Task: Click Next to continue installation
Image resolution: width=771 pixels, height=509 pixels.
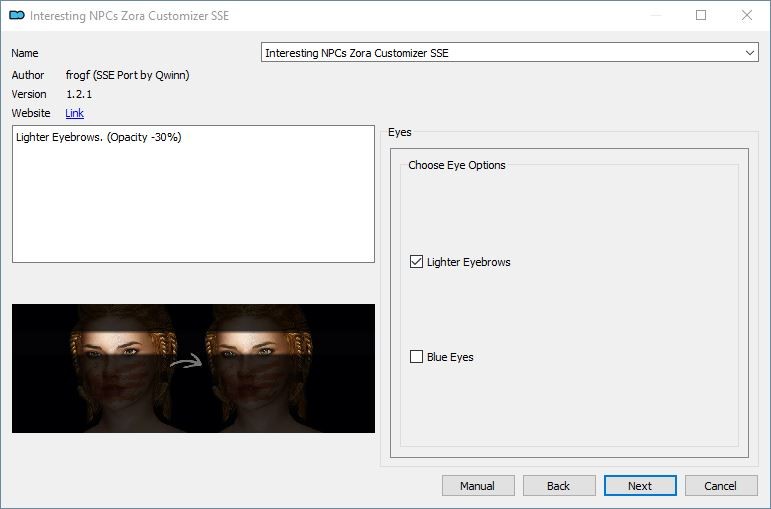Action: pyautogui.click(x=640, y=486)
